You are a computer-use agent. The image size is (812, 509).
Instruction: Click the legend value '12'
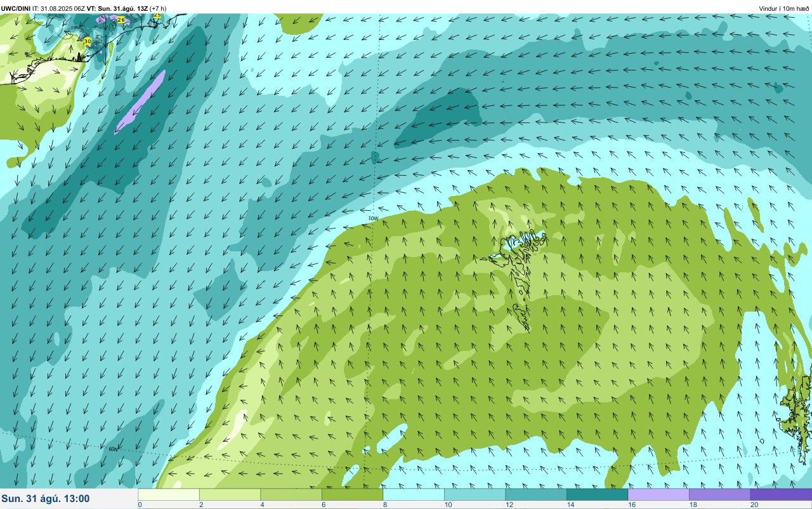coord(508,505)
